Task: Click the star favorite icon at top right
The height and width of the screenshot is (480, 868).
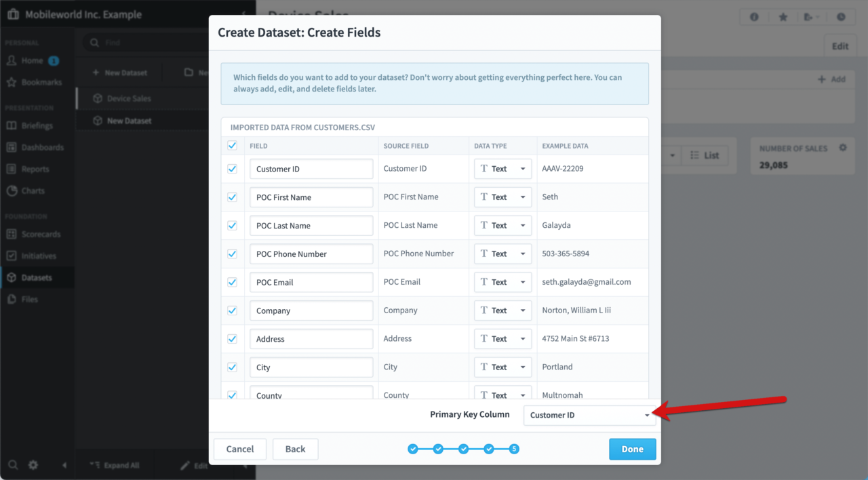Action: tap(783, 16)
